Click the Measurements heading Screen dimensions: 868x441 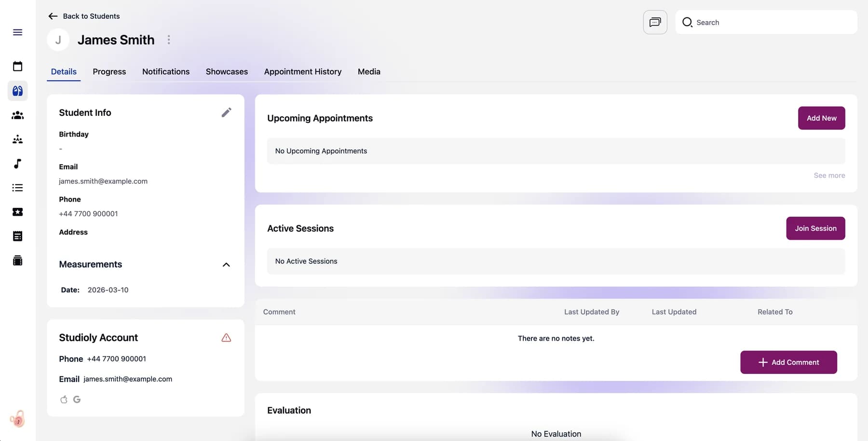(91, 264)
